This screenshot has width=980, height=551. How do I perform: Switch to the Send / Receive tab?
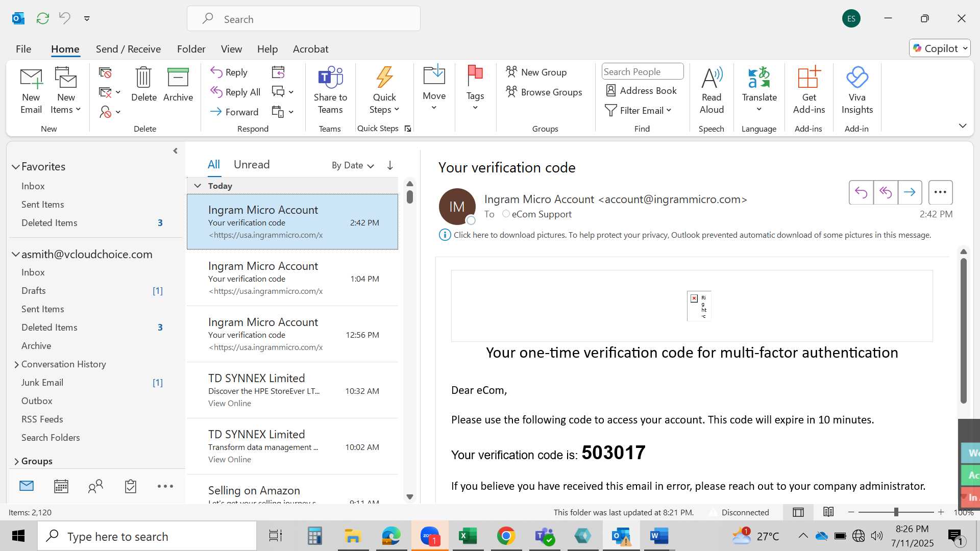[x=128, y=49]
